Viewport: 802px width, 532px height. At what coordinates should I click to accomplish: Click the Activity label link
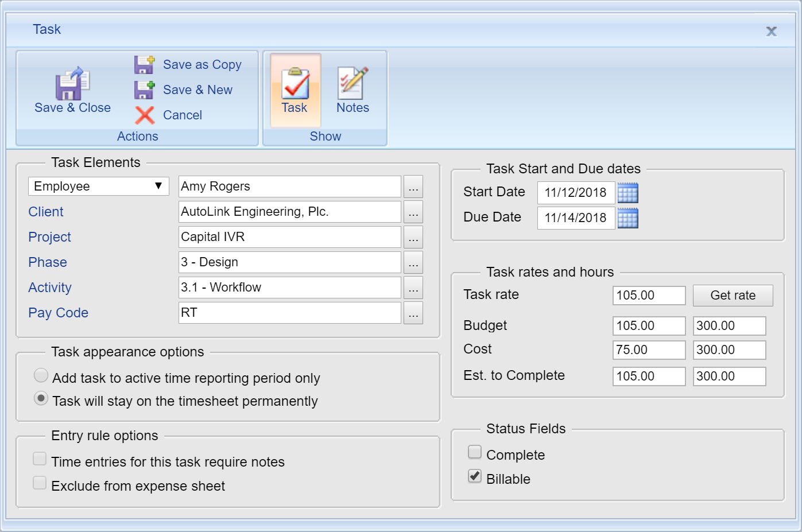tap(50, 288)
